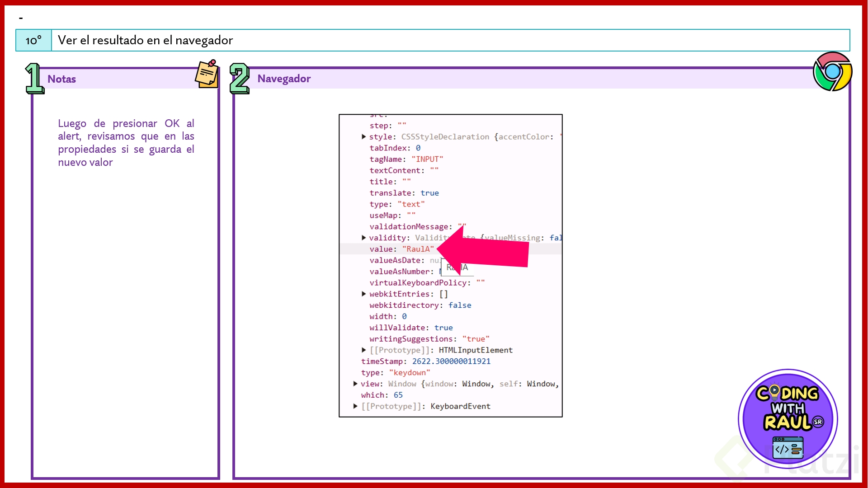868x488 pixels.
Task: Click the Chrome browser logo icon
Action: click(x=832, y=71)
